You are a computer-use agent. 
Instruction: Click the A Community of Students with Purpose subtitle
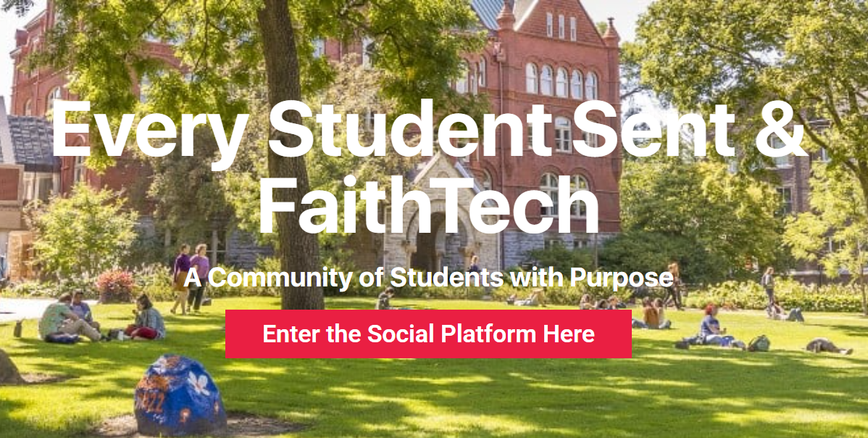pos(428,278)
